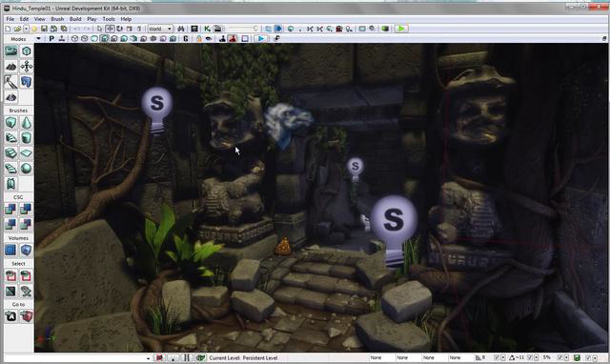Click the CSG Subtract icon
Screen dimensions: 610x364
click(x=26, y=209)
